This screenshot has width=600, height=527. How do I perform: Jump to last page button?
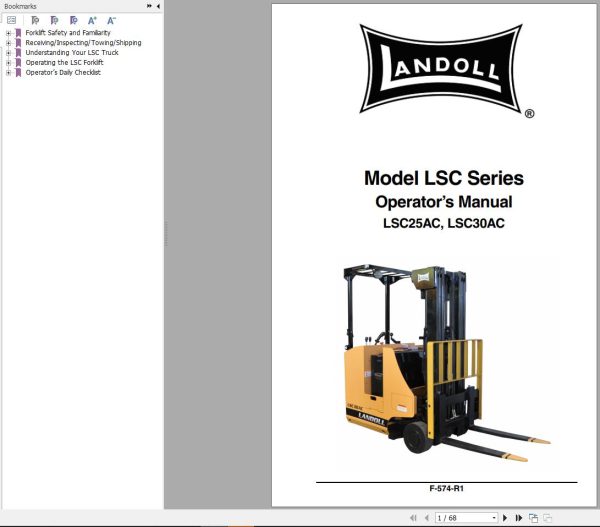518,518
